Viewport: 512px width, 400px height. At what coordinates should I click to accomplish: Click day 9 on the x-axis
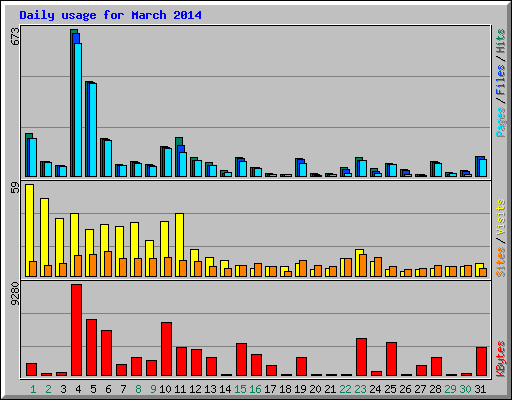click(153, 389)
